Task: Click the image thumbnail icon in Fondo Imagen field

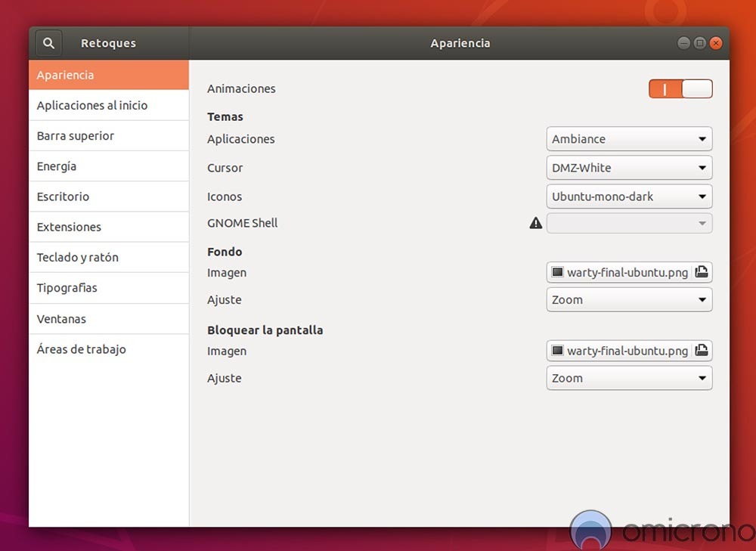Action: pyautogui.click(x=557, y=272)
